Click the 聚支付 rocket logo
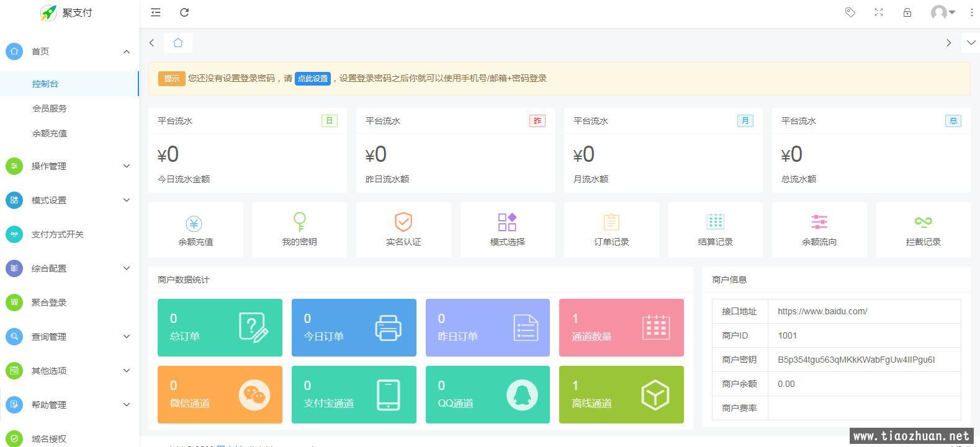The height and width of the screenshot is (447, 980). point(48,12)
